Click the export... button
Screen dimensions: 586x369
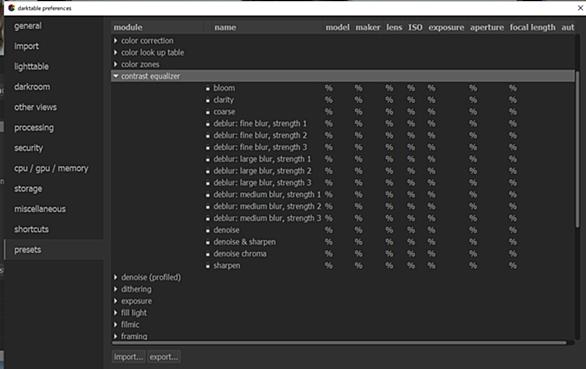[164, 357]
